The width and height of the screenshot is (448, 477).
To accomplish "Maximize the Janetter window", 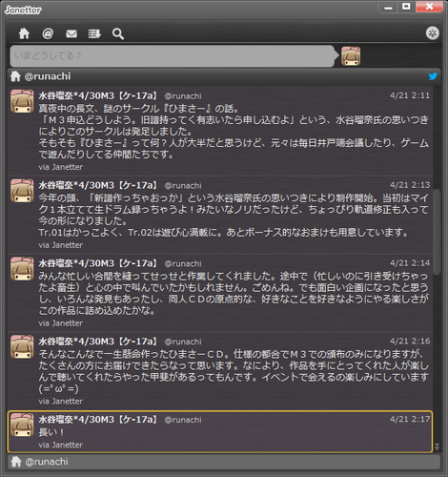I will point(406,7).
